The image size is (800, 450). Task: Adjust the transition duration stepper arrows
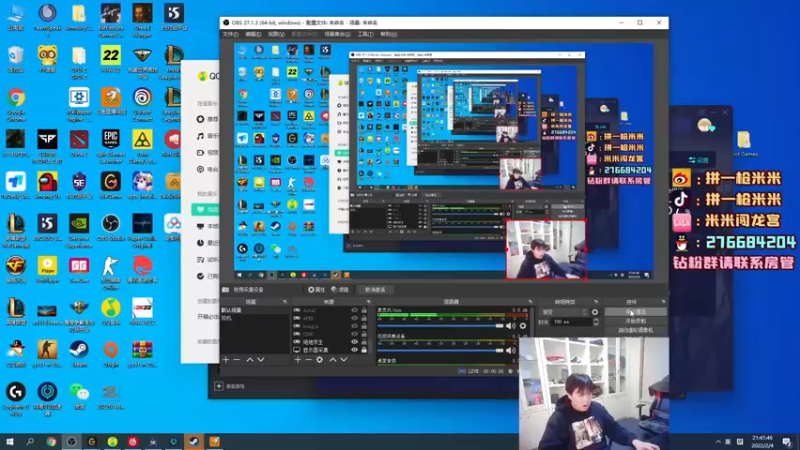pyautogui.click(x=596, y=322)
